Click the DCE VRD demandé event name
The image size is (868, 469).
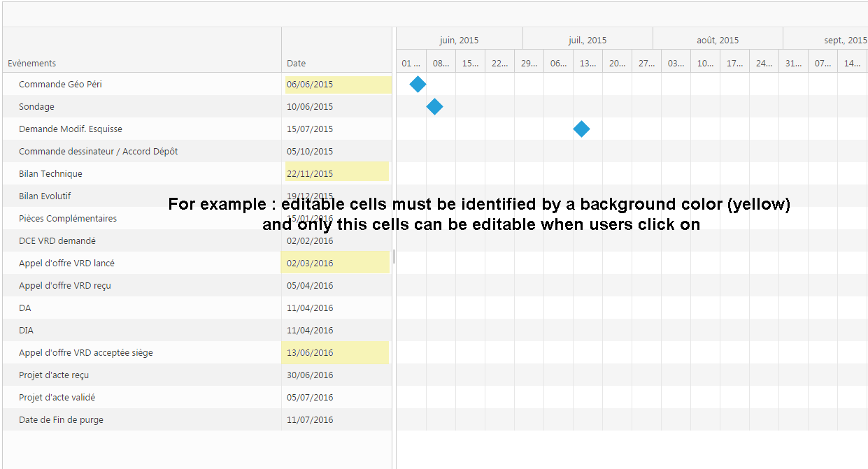click(x=57, y=241)
